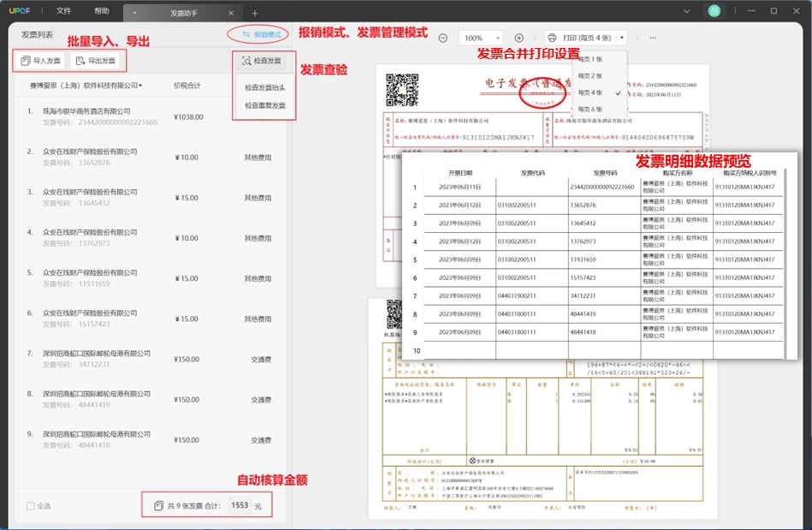Select invoice with number 34712231
The image size is (812, 530).
pos(149,359)
